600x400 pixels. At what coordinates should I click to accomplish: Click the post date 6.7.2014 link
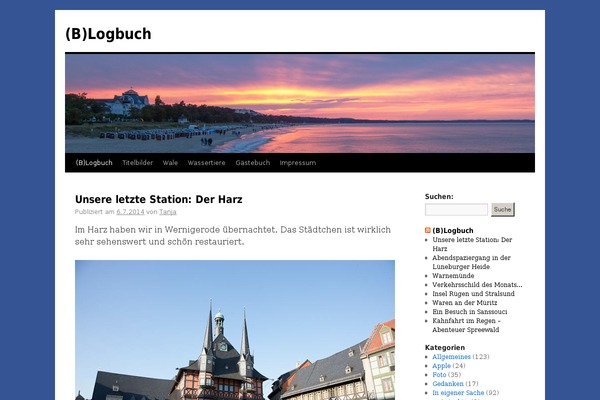click(x=130, y=212)
